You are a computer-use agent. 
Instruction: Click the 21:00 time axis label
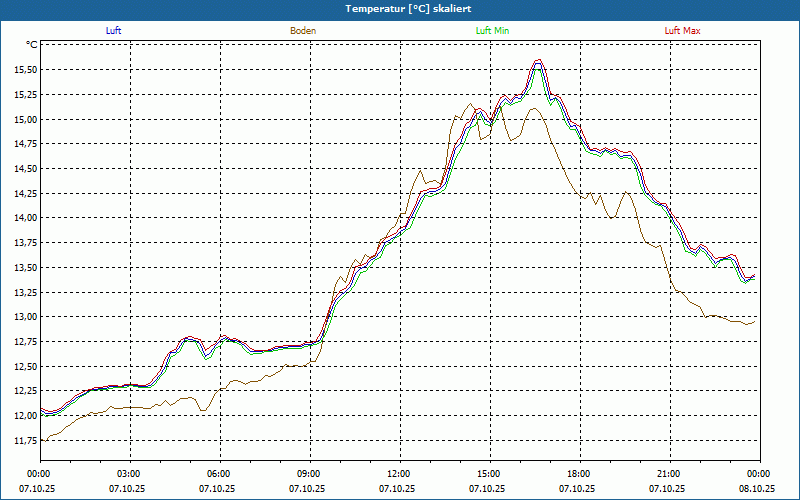click(669, 474)
